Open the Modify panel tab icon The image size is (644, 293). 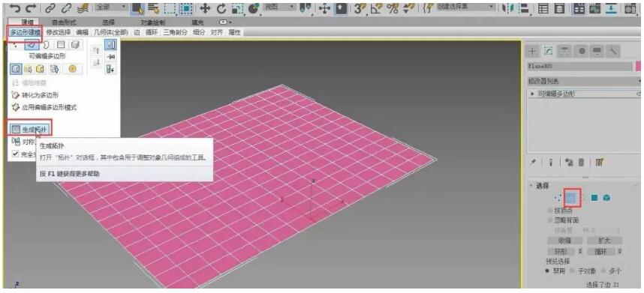coord(548,51)
